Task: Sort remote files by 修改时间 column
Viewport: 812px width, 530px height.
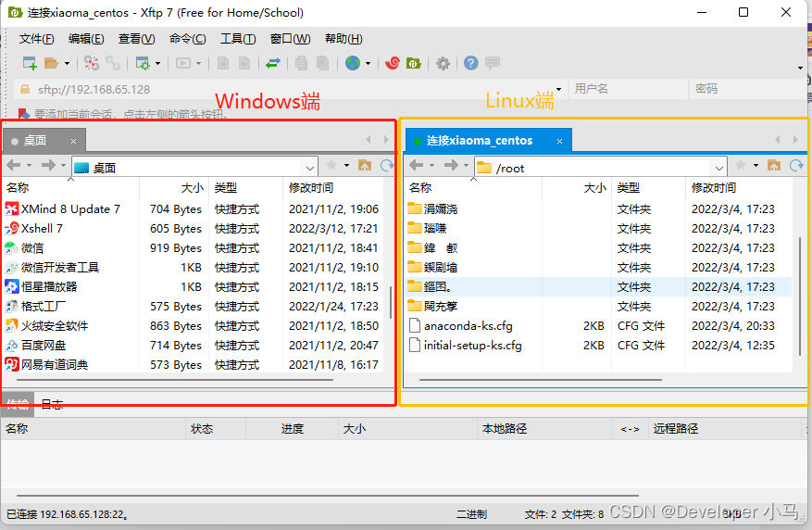Action: pyautogui.click(x=713, y=187)
